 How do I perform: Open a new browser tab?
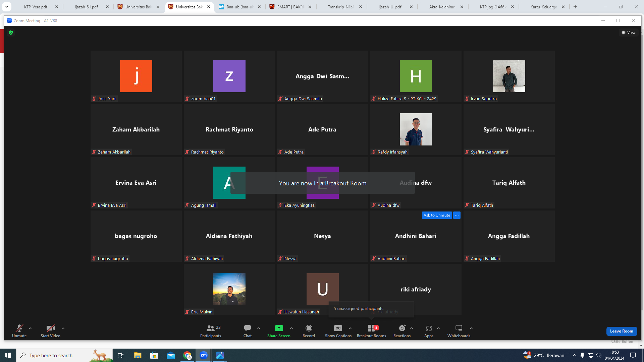[575, 7]
